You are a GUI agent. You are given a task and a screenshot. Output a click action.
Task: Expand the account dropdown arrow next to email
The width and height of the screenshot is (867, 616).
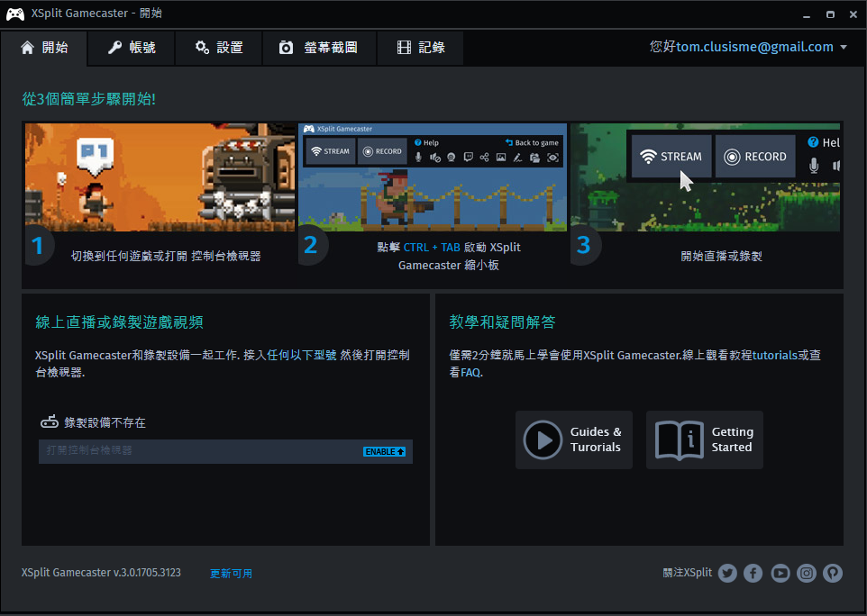click(x=844, y=48)
